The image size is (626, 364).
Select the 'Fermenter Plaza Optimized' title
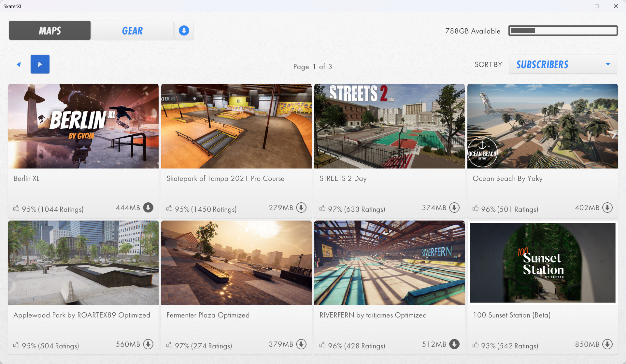click(x=208, y=315)
